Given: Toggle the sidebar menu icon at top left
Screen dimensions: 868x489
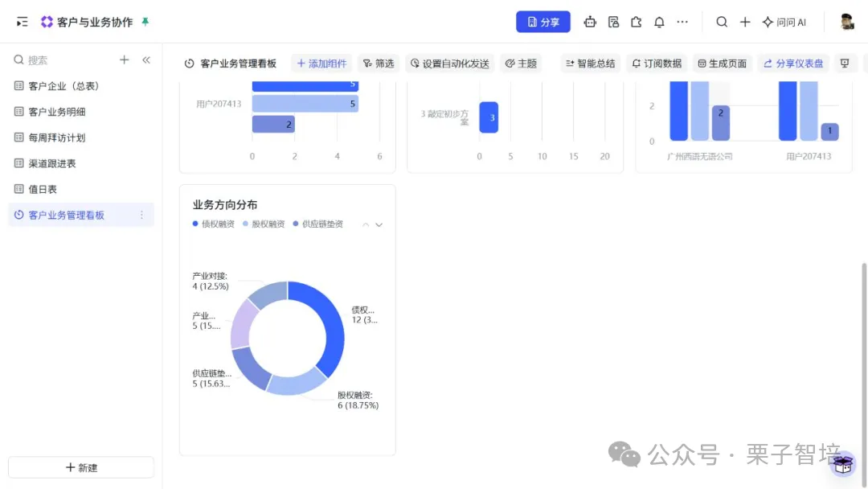Looking at the screenshot, I should 22,23.
